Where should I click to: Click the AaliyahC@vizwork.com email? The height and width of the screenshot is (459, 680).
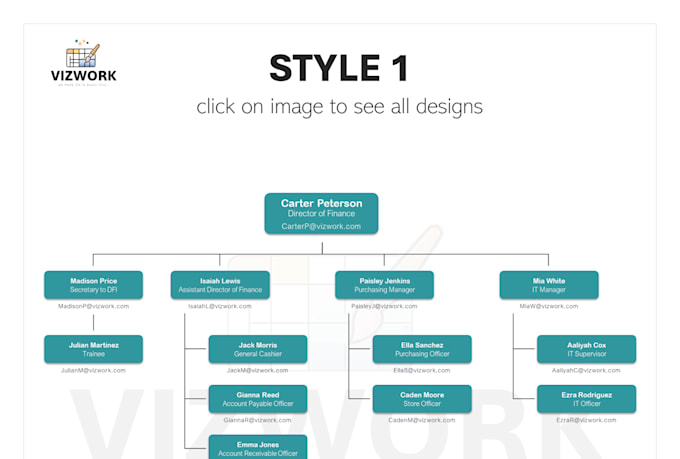[x=586, y=370]
